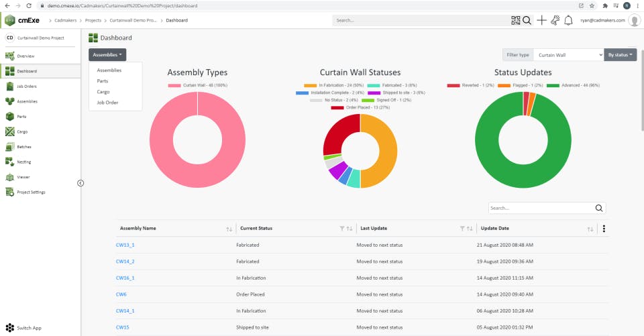Open the CW13_1 assembly link
The image size is (644, 336).
pos(125,245)
